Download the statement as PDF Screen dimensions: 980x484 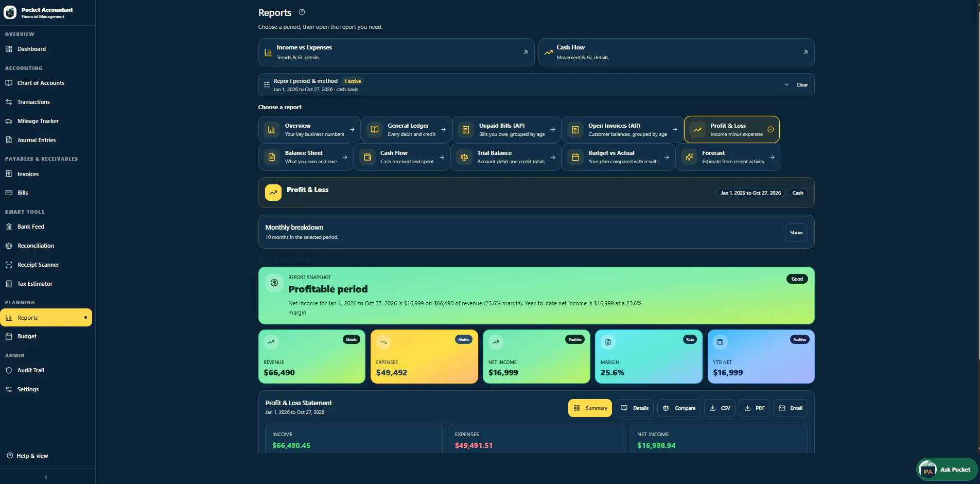tap(755, 408)
